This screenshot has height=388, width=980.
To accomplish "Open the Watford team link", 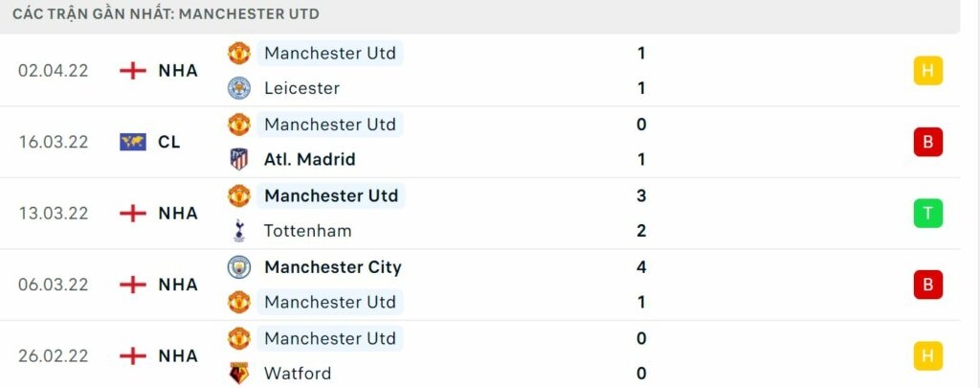I will coord(298,374).
